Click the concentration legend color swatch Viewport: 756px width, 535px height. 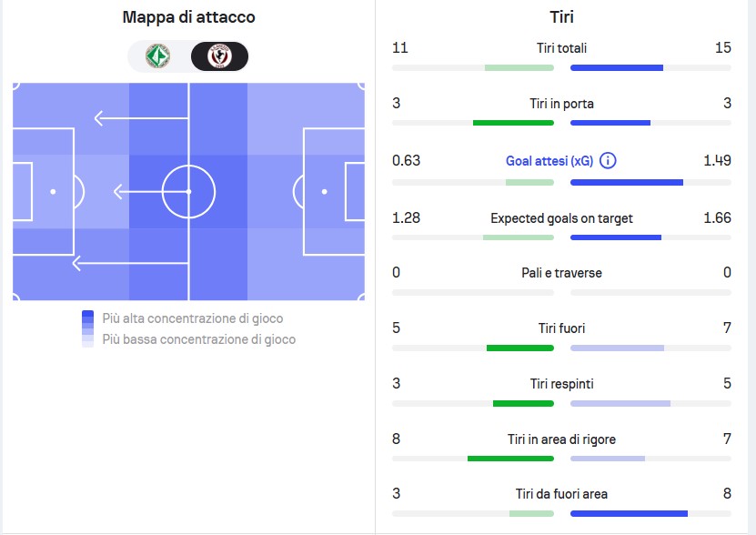pos(87,328)
